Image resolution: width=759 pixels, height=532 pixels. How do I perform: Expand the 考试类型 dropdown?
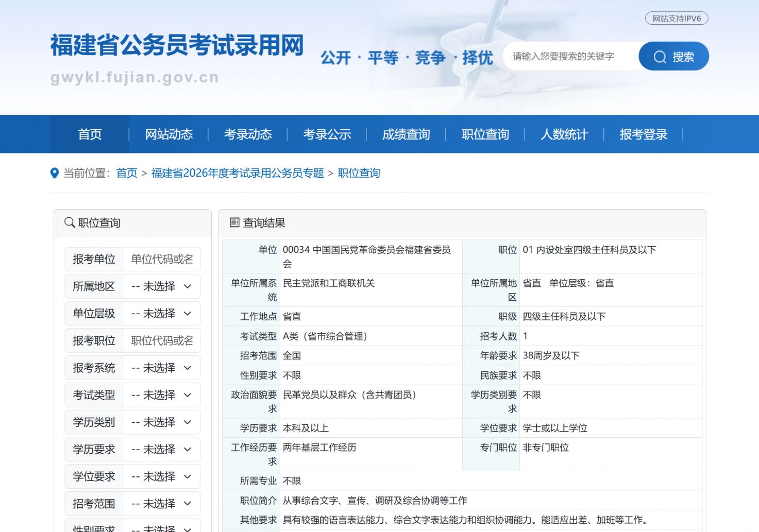point(161,395)
